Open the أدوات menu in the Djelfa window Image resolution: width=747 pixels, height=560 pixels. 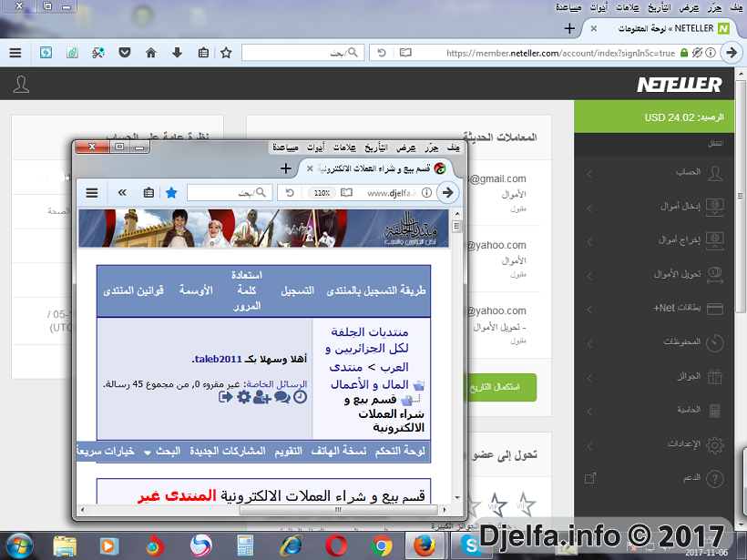315,148
